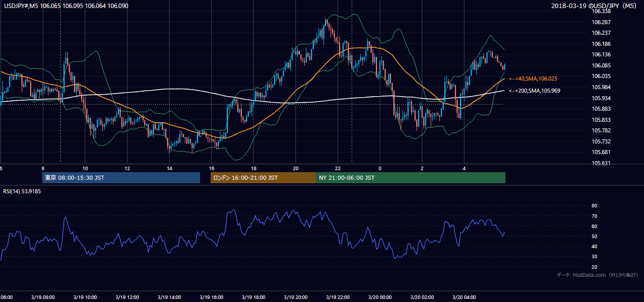The width and height of the screenshot is (644, 302).
Task: Click price axis value 105.833
Action: pos(602,120)
